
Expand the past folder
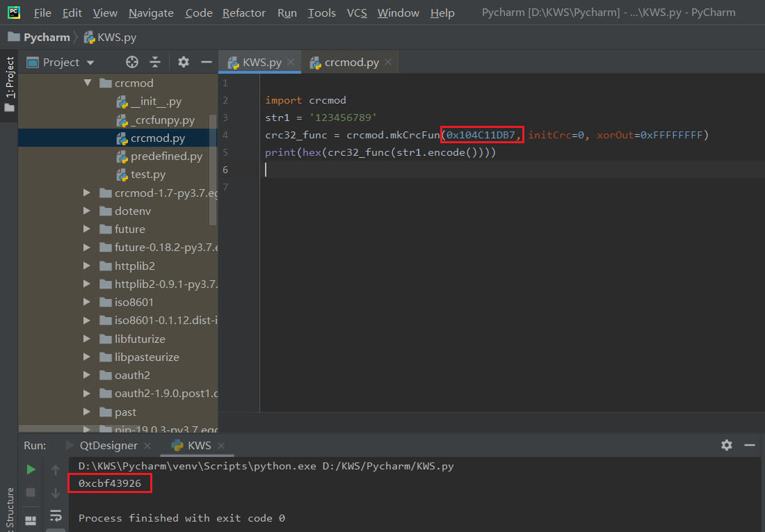click(x=87, y=412)
